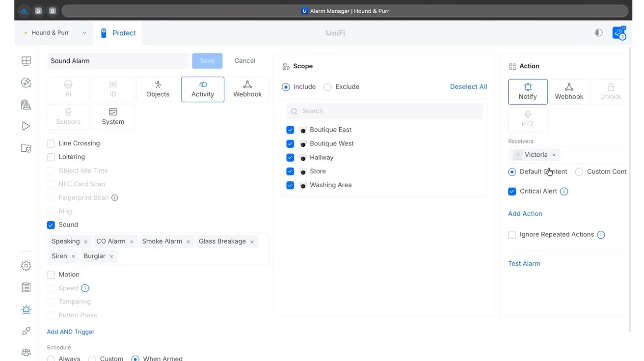This screenshot has height=361, width=644.
Task: Click the browser address bar Alarm Manager
Action: click(345, 11)
